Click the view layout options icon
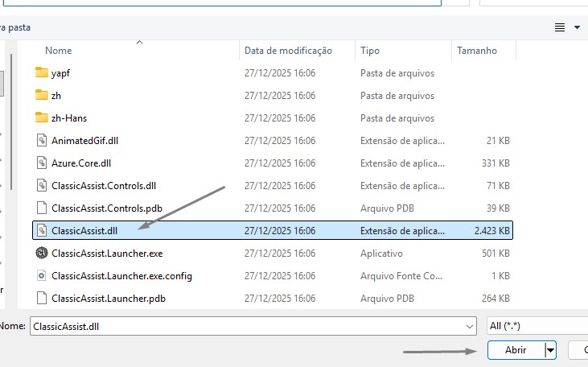The height and width of the screenshot is (367, 588). [x=560, y=27]
